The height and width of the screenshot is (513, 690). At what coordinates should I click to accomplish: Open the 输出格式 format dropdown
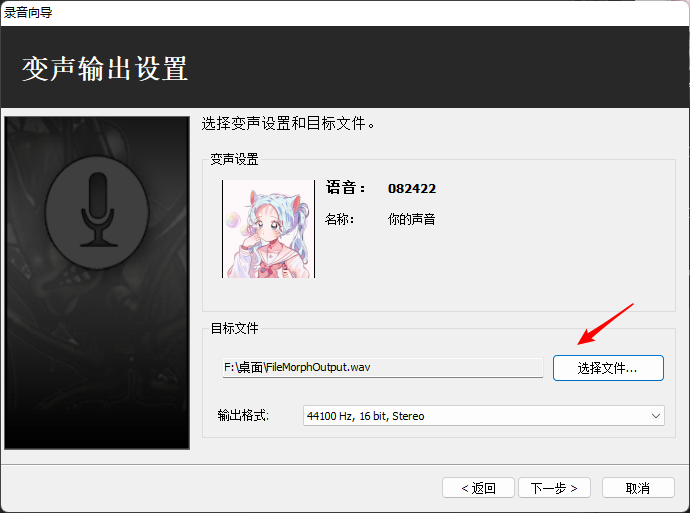tap(484, 416)
